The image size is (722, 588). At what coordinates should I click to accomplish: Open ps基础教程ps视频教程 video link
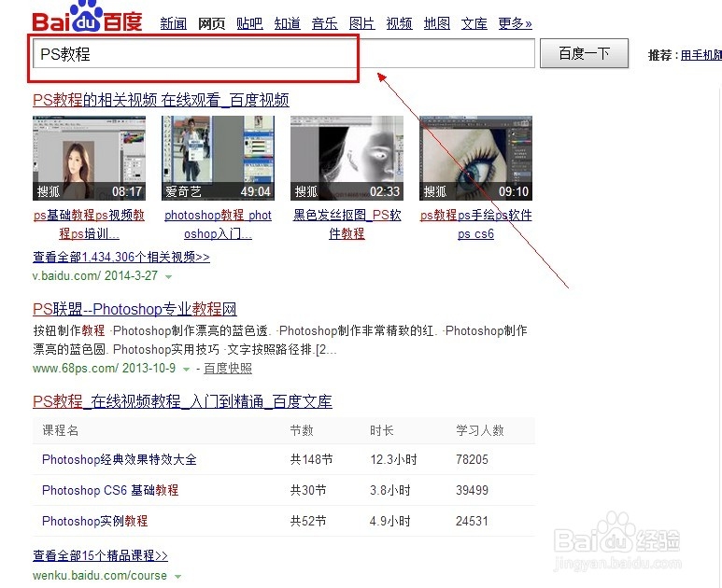tap(89, 225)
